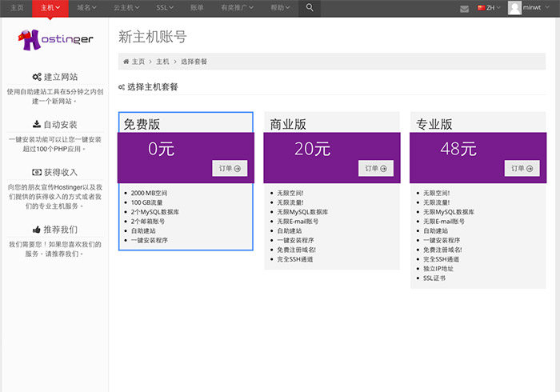Screen dimensions: 560x392
Task: Select the 商业版 plan title
Action: (x=288, y=124)
